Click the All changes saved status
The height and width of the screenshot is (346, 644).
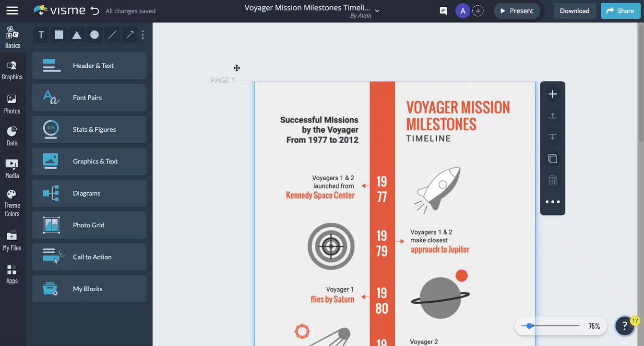(131, 11)
